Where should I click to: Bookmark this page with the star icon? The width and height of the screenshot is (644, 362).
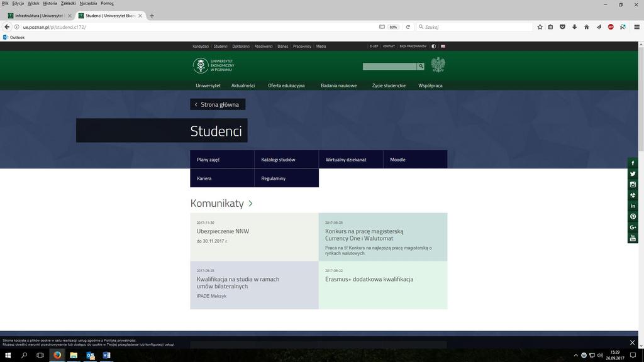(540, 26)
